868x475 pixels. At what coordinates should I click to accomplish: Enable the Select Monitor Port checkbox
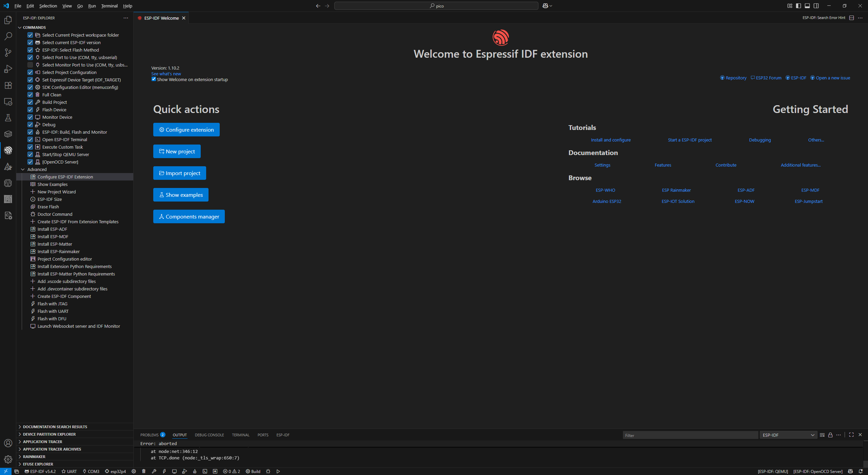(30, 65)
